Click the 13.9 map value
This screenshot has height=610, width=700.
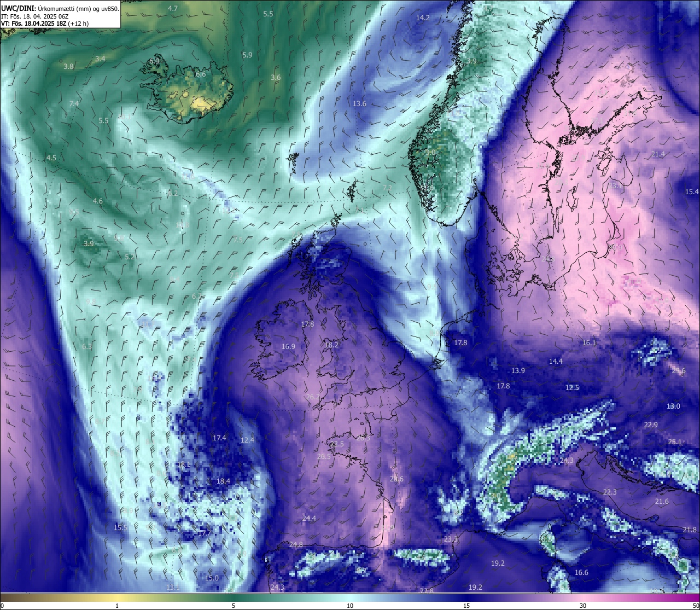coord(518,370)
